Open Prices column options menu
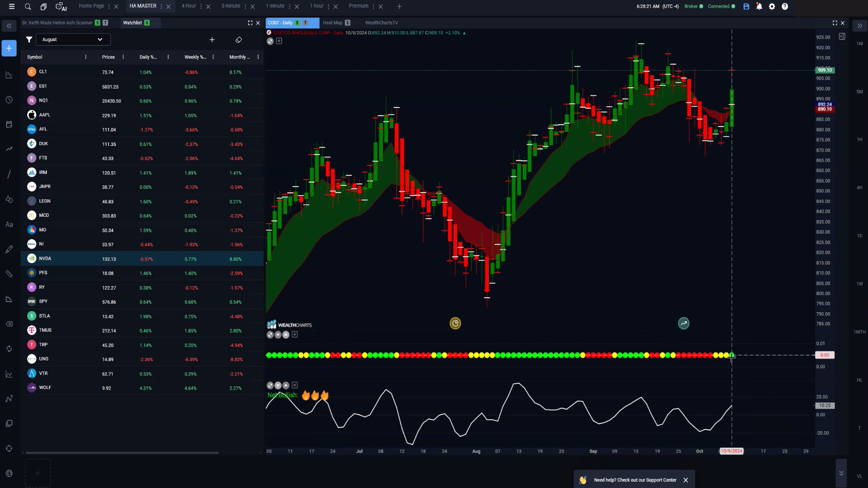The image size is (868, 488). [x=123, y=57]
